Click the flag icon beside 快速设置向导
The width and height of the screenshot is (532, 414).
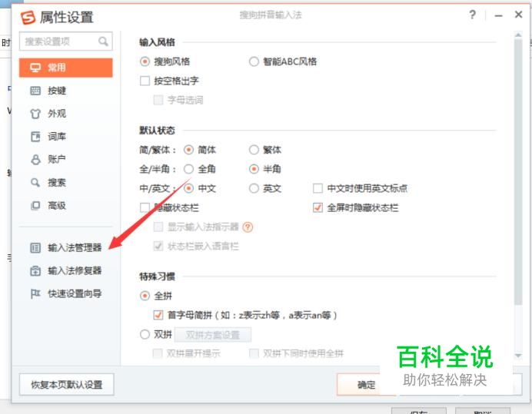tap(35, 293)
